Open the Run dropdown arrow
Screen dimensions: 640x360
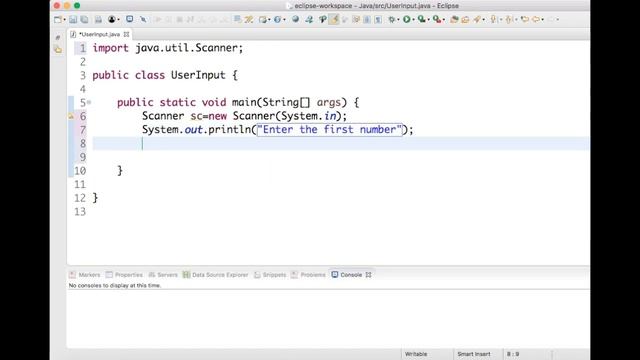point(413,20)
